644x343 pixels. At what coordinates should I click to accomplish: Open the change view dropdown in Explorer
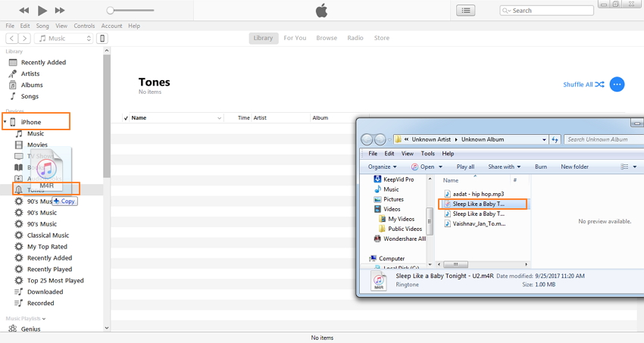point(635,167)
